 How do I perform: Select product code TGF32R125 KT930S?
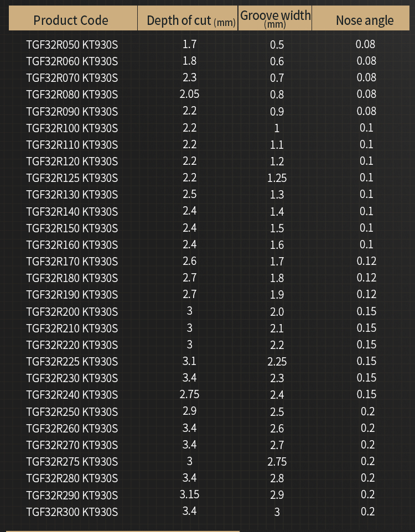(x=72, y=178)
